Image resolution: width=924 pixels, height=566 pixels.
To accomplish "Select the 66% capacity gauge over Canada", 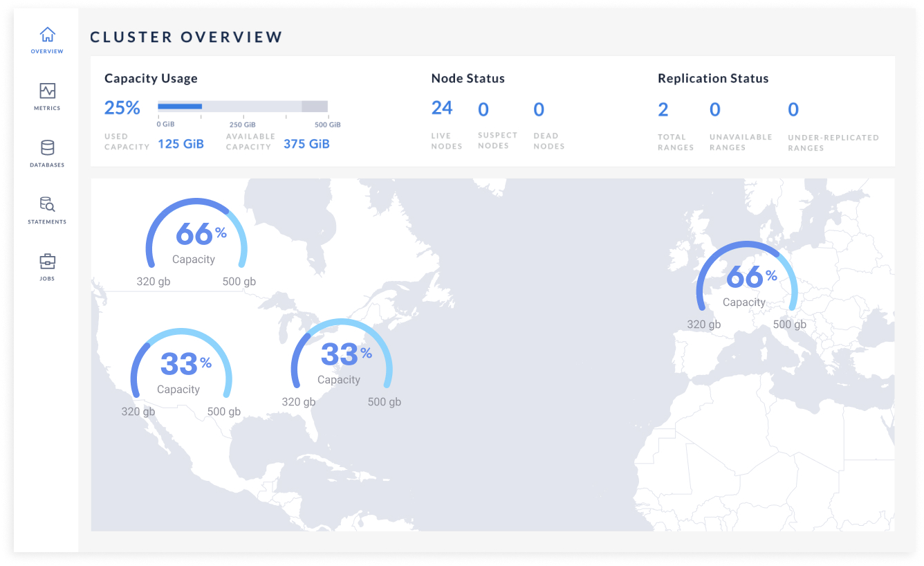I will coord(196,239).
